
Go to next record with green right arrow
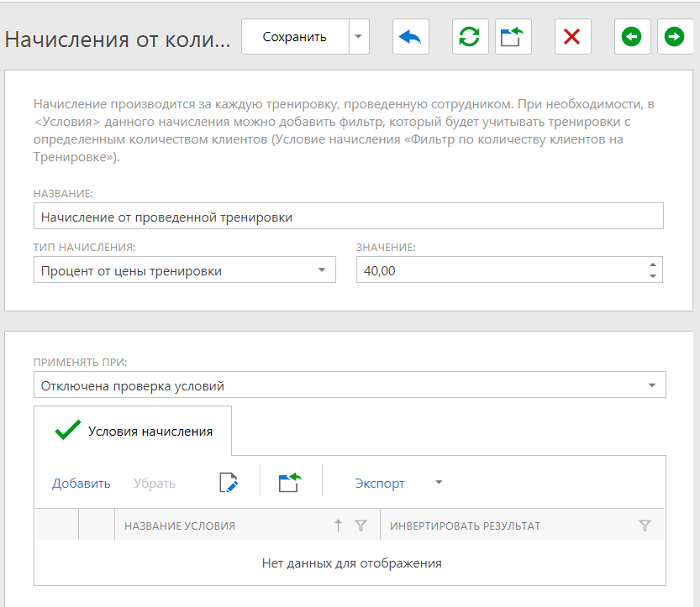coord(675,37)
